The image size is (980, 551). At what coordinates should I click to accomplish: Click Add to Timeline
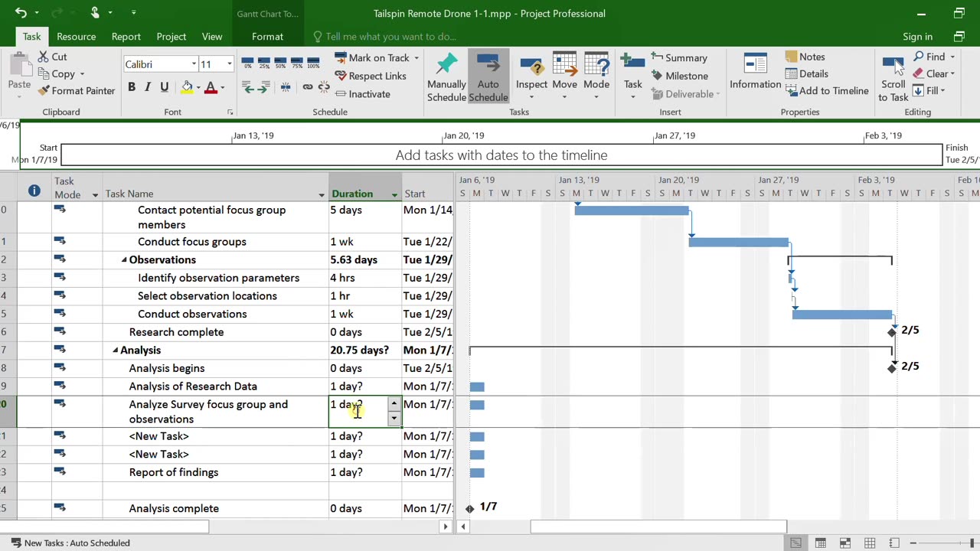tap(827, 90)
